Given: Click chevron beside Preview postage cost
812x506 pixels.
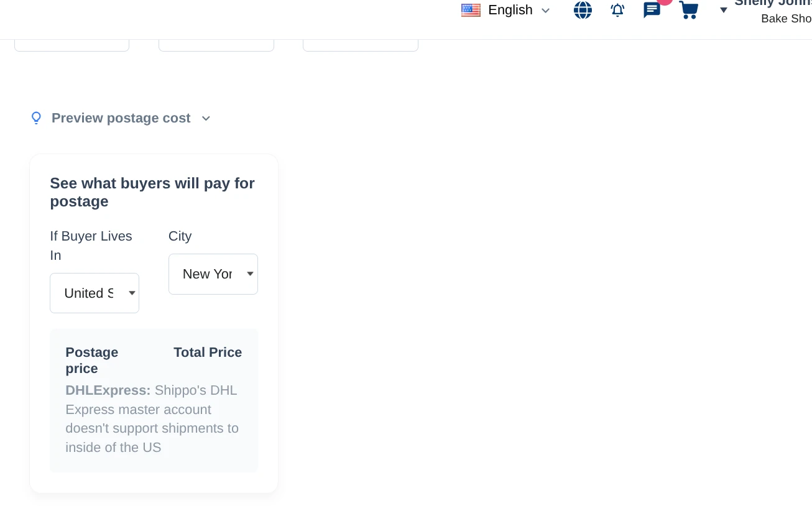Looking at the screenshot, I should coord(206,118).
